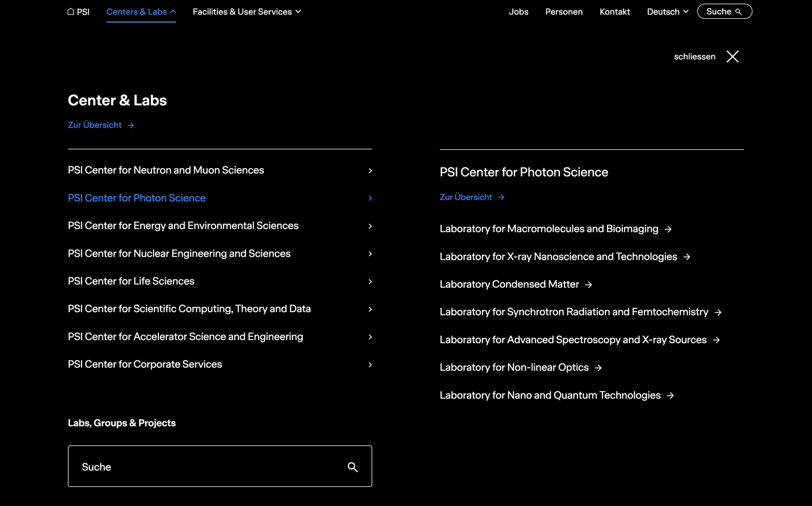This screenshot has height=506, width=812.
Task: Expand chevron for PSI Center for Life Sciences
Action: click(370, 281)
